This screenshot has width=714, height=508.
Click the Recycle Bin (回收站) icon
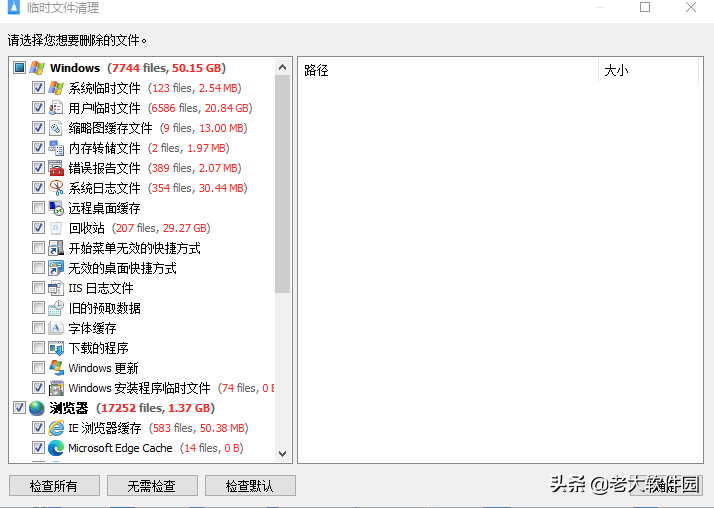pyautogui.click(x=57, y=228)
